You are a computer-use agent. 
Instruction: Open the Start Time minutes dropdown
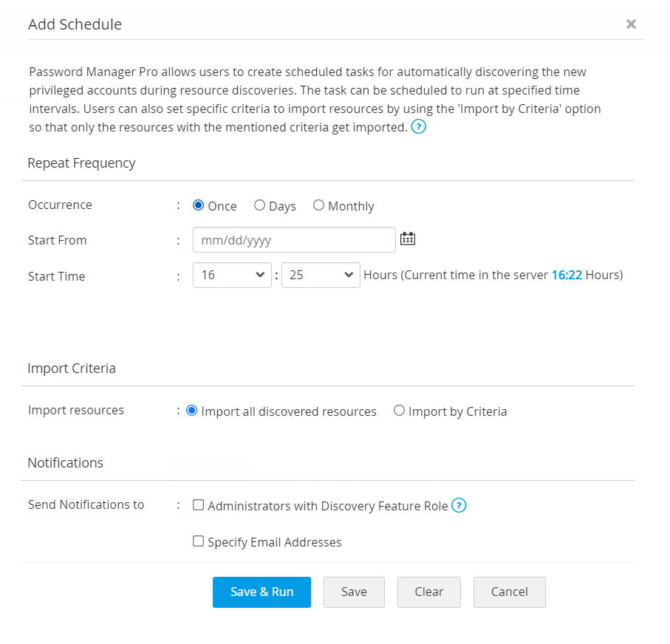(321, 275)
